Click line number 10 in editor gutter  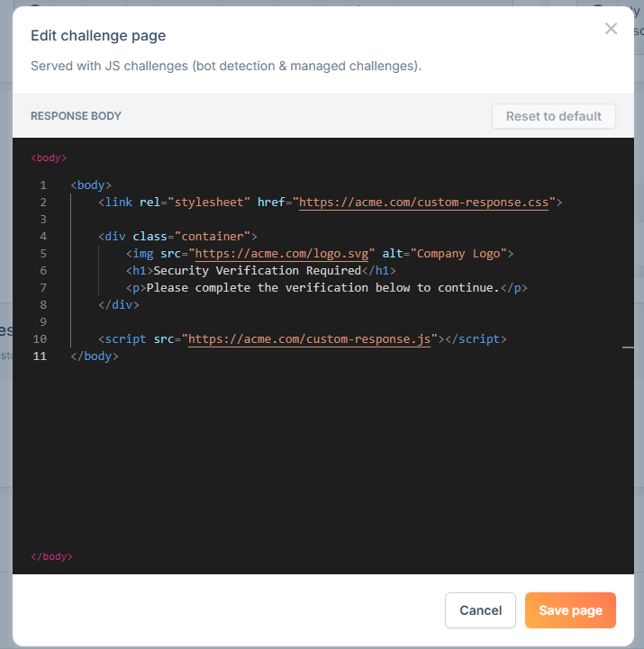(40, 339)
